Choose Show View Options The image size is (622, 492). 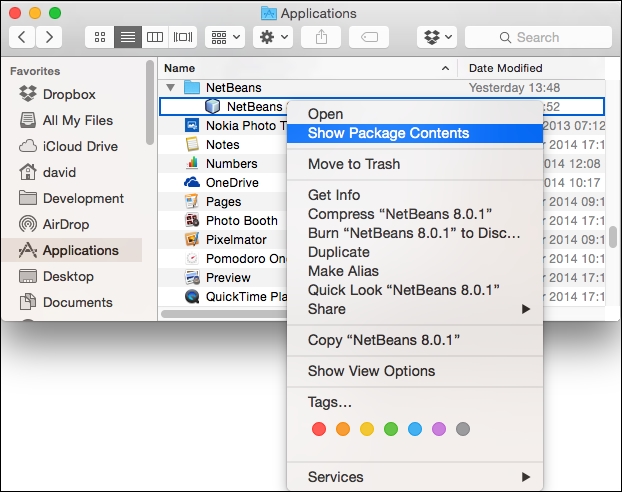[415, 371]
